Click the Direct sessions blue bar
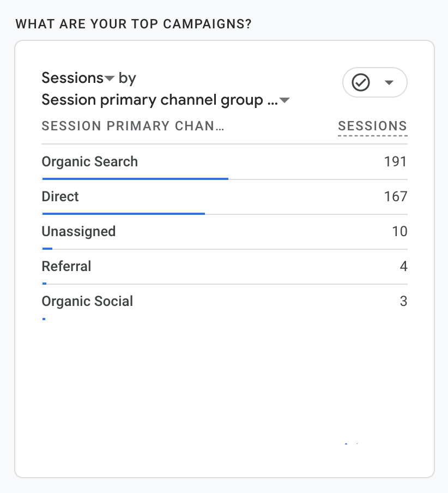448x493 pixels. click(x=123, y=213)
